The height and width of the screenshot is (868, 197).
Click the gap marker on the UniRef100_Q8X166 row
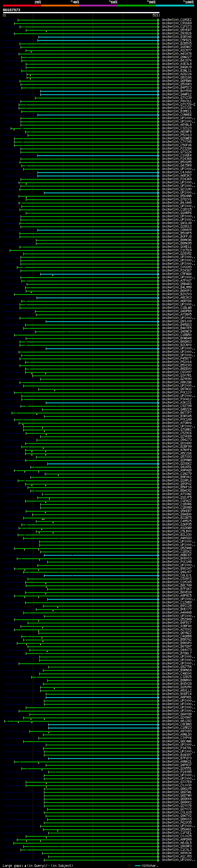pyautogui.click(x=30, y=79)
